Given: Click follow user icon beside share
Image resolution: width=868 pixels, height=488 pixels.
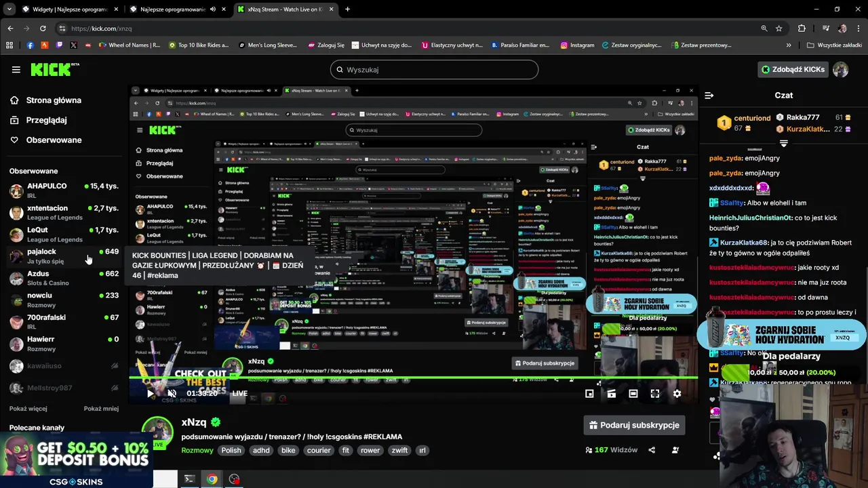Looking at the screenshot, I should 675,450.
